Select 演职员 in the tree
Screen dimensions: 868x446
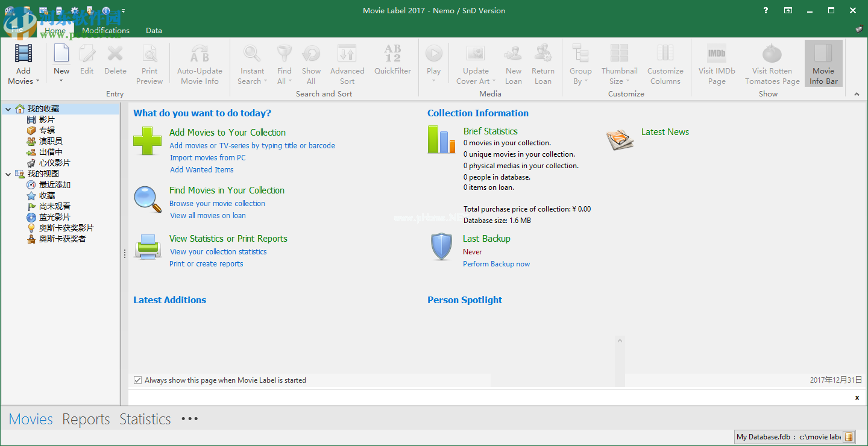pos(51,142)
